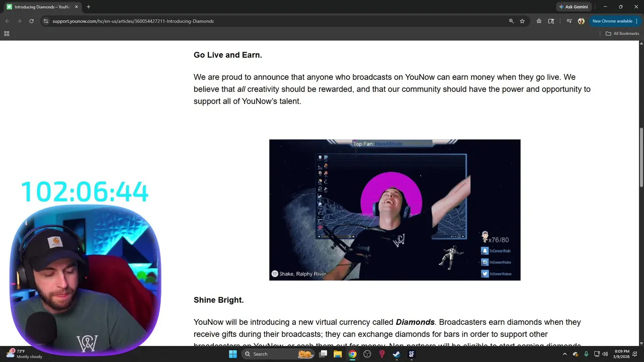Click the broadcaster video image
The height and width of the screenshot is (362, 644).
coord(395,210)
